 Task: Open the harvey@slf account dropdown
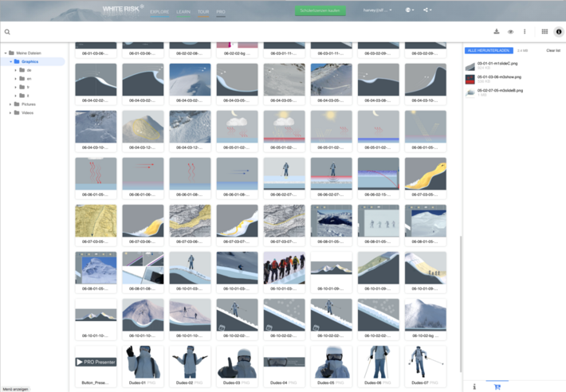(x=378, y=10)
